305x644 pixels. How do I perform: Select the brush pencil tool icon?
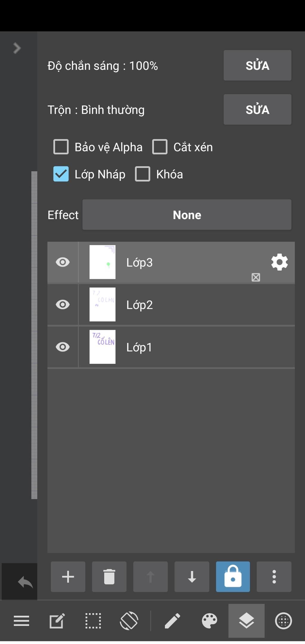(172, 621)
